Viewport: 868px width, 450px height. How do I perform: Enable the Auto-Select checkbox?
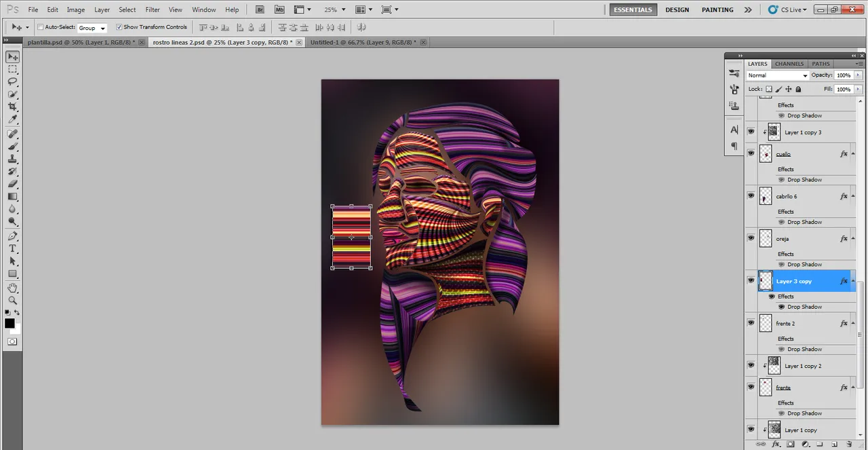40,27
